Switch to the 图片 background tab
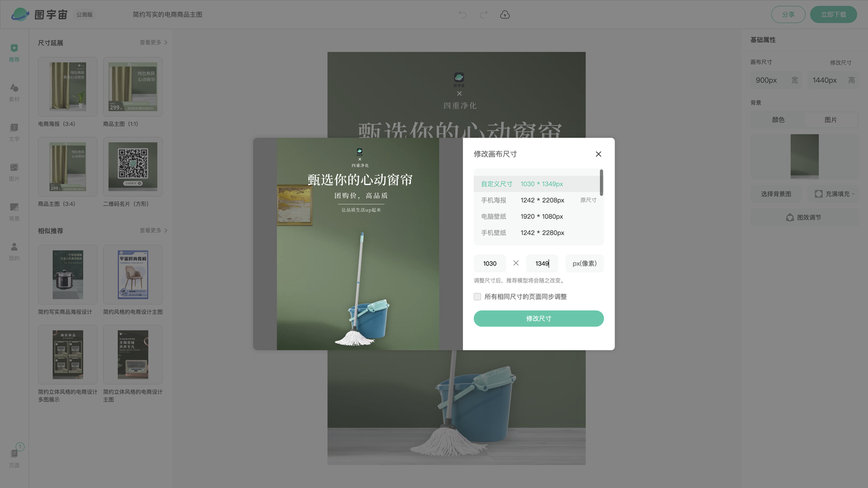Screen dimensions: 868x488 [x=831, y=120]
